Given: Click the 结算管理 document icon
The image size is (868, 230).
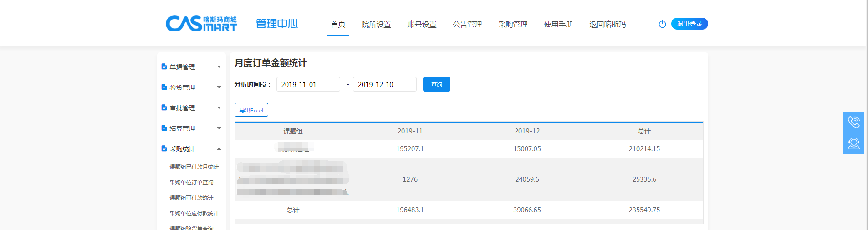Looking at the screenshot, I should click(x=164, y=128).
